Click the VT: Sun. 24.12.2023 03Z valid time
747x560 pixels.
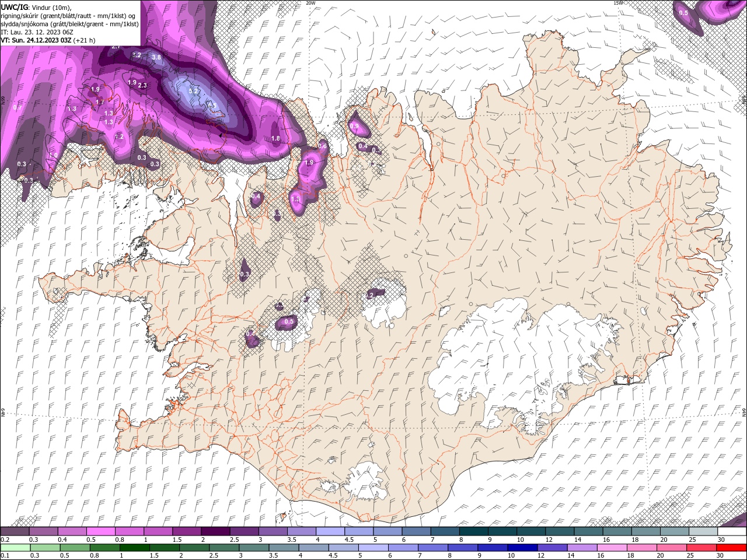point(37,40)
